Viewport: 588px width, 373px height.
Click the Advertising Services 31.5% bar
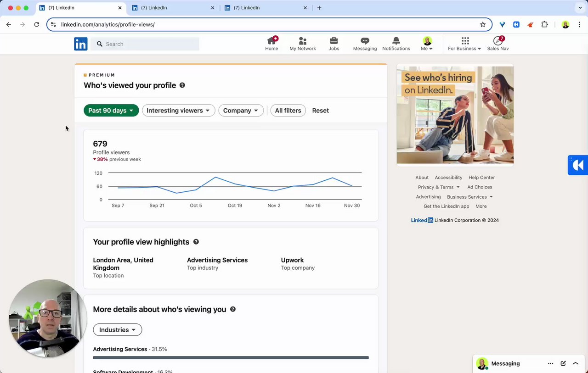click(231, 357)
